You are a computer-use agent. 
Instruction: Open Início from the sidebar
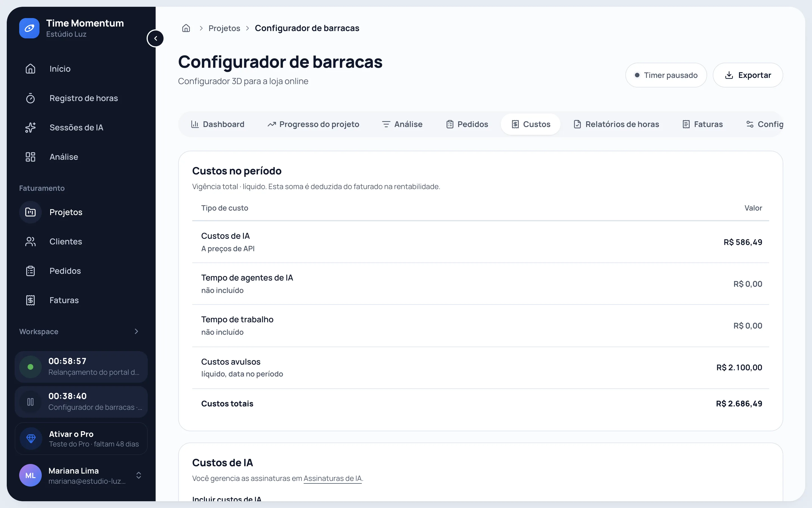point(81,69)
